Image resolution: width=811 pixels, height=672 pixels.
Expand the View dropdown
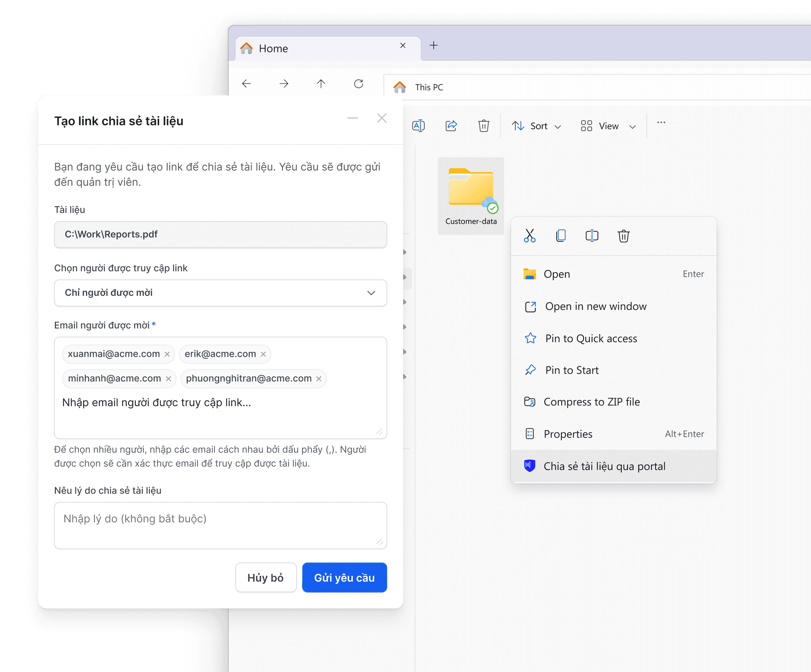(608, 126)
